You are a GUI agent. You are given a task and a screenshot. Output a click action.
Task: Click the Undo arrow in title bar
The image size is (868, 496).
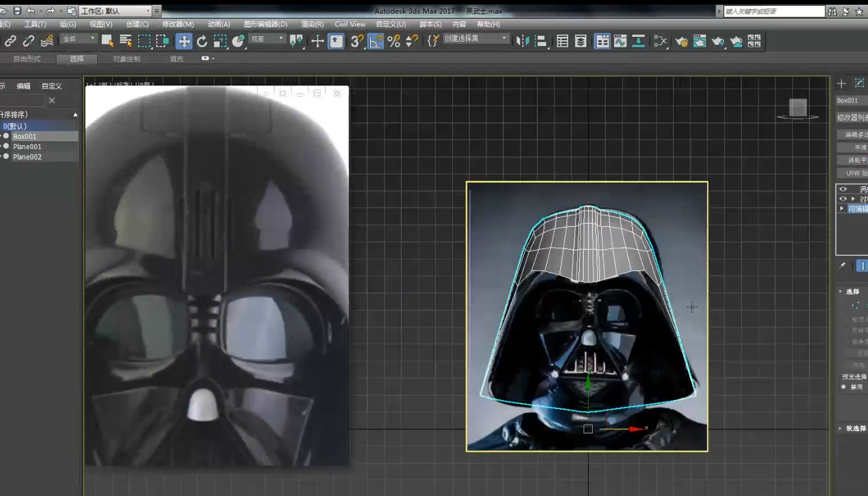click(30, 11)
